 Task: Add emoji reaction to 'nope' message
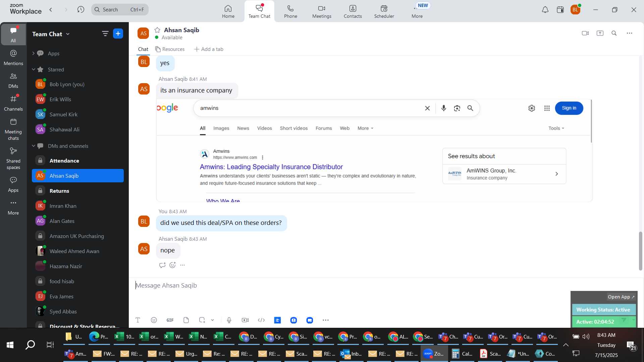click(172, 265)
